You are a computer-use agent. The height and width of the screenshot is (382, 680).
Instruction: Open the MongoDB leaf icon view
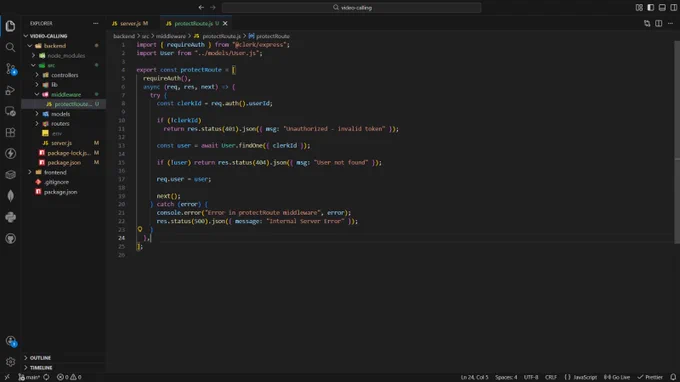10,196
